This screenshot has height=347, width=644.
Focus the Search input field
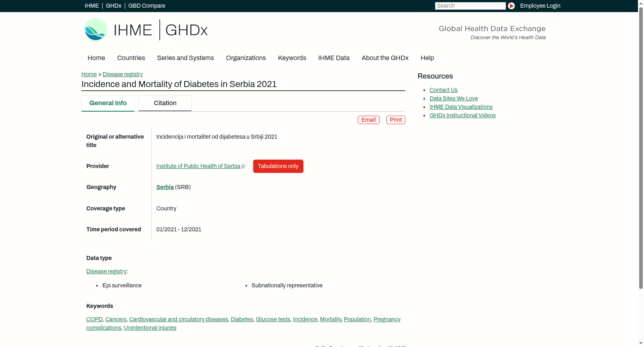[x=470, y=6]
